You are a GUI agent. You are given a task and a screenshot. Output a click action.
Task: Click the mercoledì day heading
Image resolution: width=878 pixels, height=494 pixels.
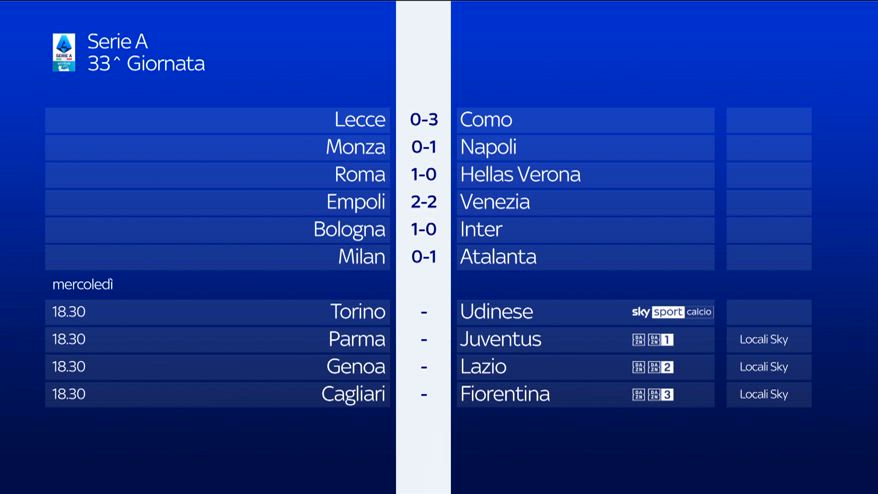(x=83, y=285)
